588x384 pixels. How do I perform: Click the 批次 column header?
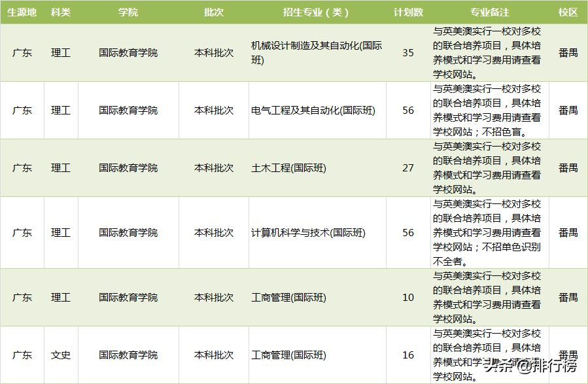[214, 11]
